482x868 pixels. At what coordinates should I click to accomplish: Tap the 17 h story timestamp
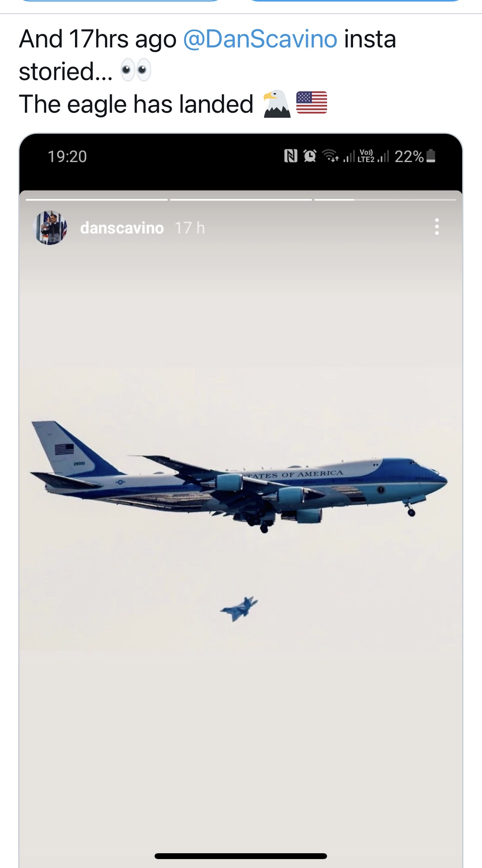click(190, 228)
